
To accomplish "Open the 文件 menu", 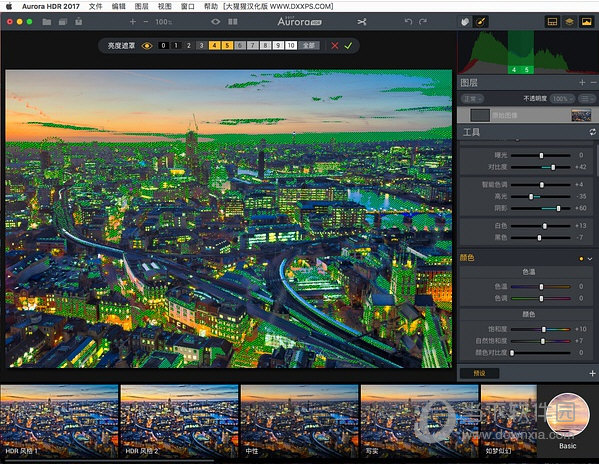I will click(96, 6).
